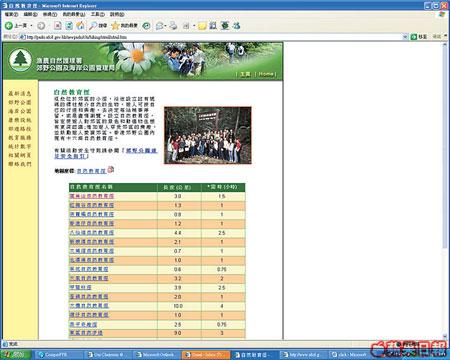Open the PDF icon beside the trail map link

tap(111, 170)
